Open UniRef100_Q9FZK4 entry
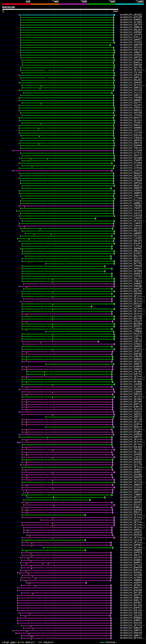Screen dimensions: 146x644 131,58
